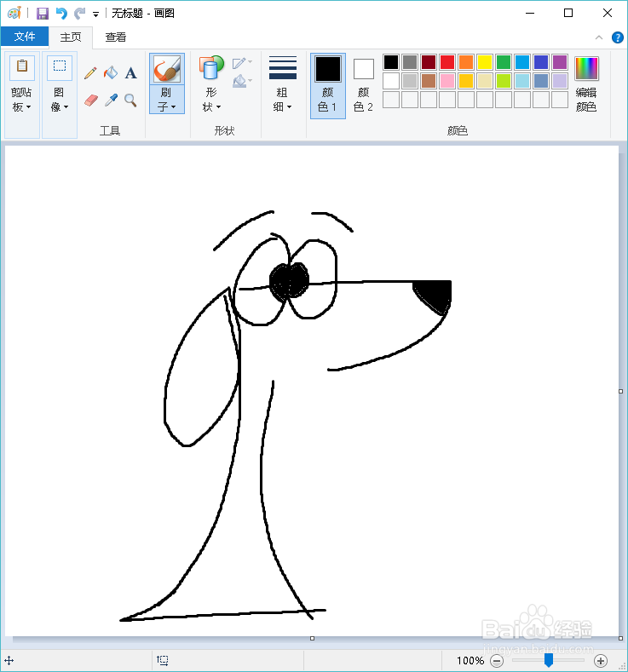Pick the indigo color swatch
Screen dimensions: 628x672
point(541,62)
